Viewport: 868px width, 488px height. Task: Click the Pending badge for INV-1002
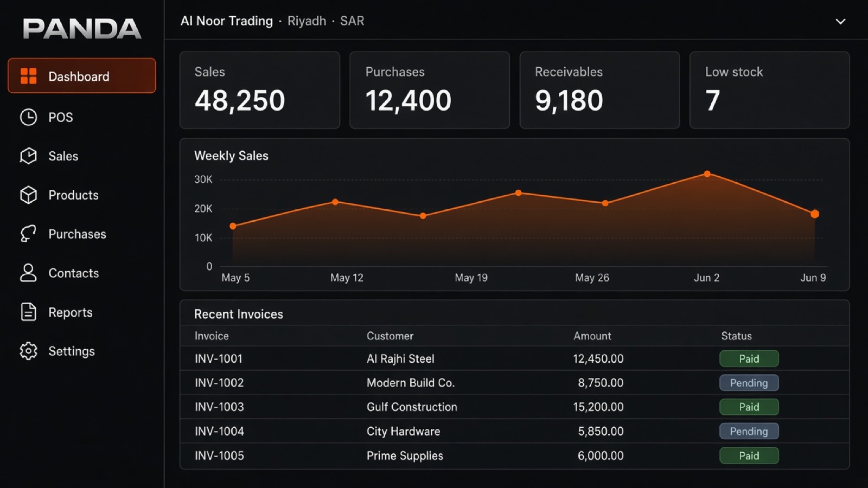point(749,383)
